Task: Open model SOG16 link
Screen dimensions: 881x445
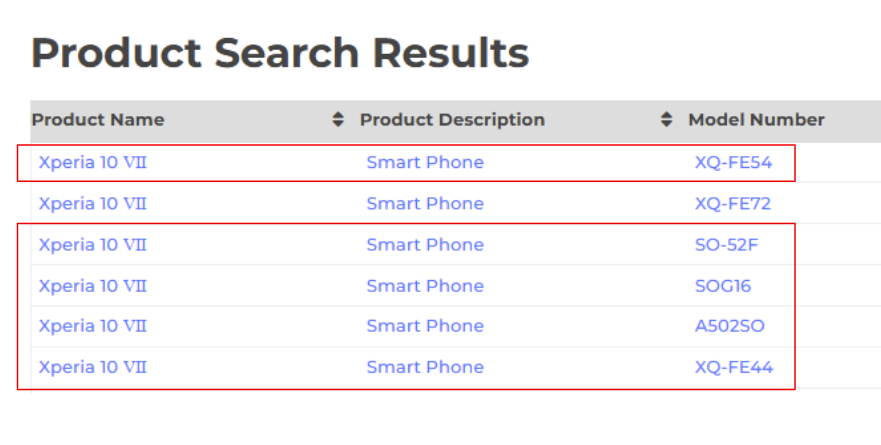Action: point(723,285)
